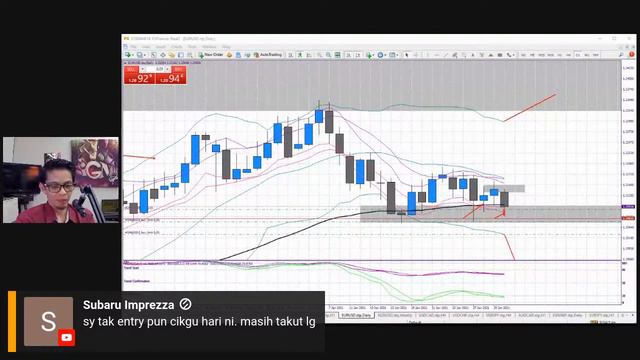
Task: Switch timeframe to H1
Action: click(560, 55)
